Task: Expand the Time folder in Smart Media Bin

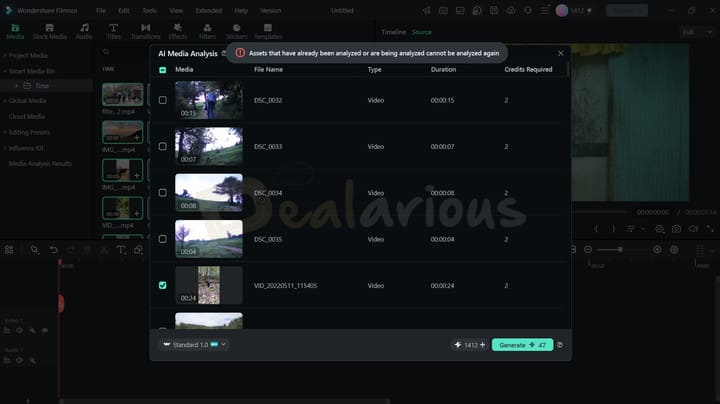Action: pyautogui.click(x=17, y=86)
